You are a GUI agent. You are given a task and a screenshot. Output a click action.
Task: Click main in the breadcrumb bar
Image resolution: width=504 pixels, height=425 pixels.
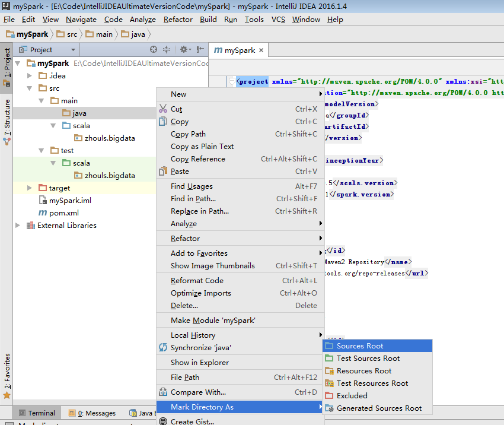(x=100, y=34)
